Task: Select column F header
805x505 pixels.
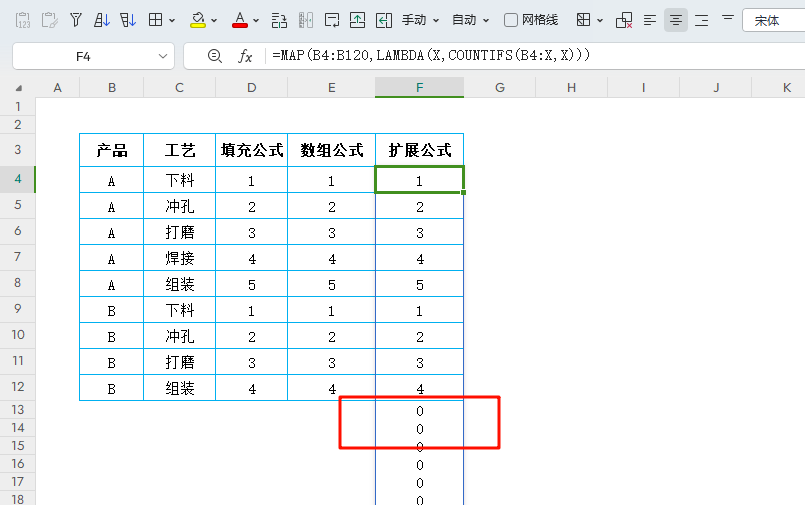Action: [419, 87]
